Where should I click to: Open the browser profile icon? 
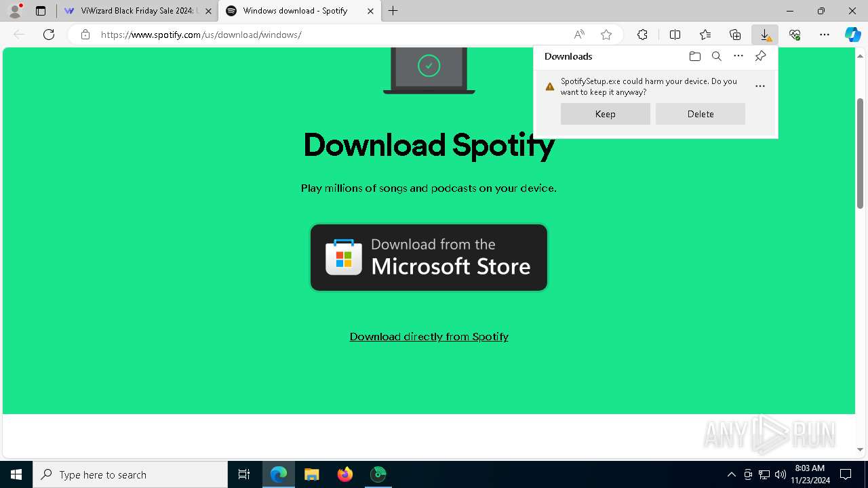coord(14,11)
